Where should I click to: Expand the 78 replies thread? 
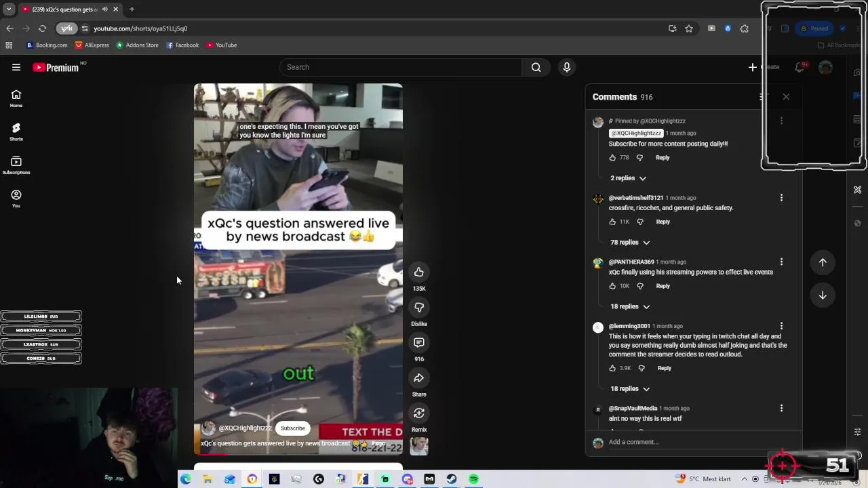point(630,242)
